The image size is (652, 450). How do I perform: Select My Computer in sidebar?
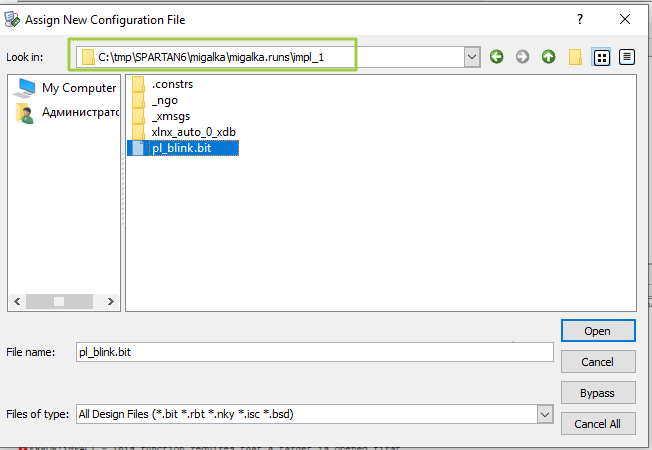64,88
